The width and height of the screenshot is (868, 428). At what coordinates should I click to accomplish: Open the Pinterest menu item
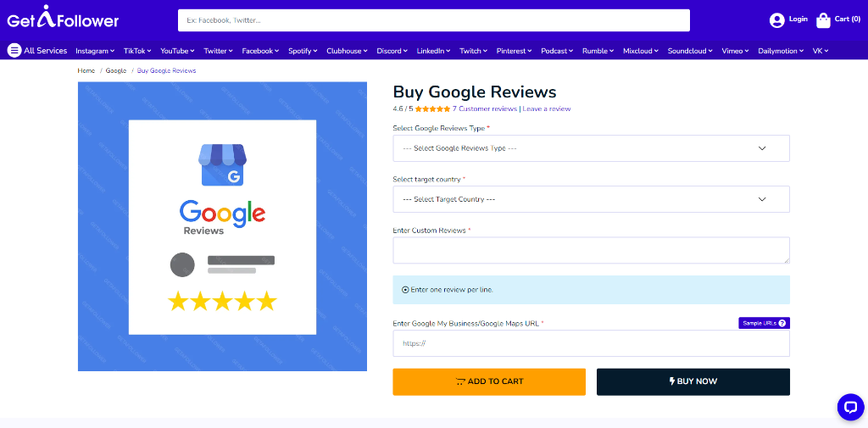(514, 51)
